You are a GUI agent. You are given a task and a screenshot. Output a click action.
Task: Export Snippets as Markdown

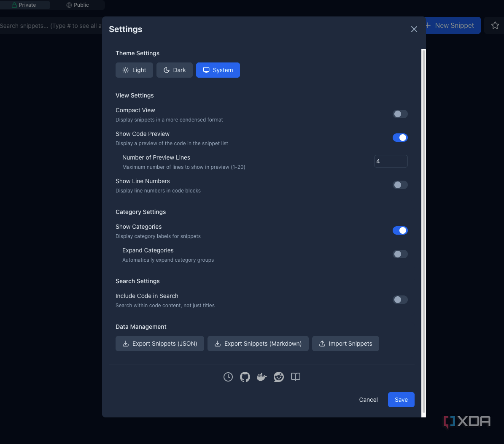[x=258, y=344]
